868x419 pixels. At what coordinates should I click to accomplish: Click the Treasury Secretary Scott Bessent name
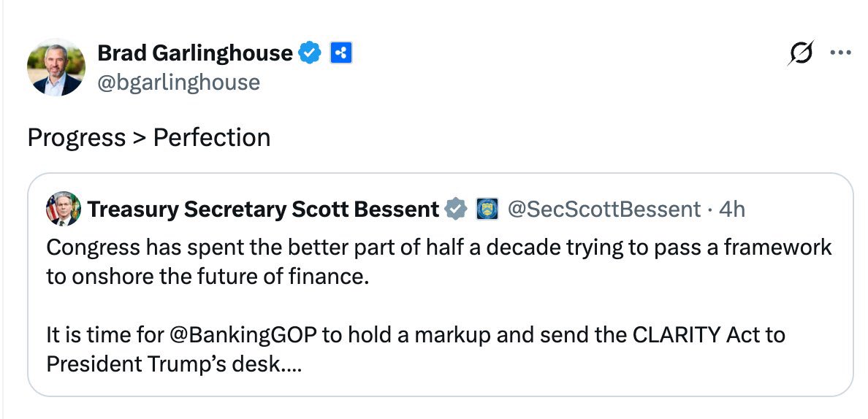tap(263, 209)
